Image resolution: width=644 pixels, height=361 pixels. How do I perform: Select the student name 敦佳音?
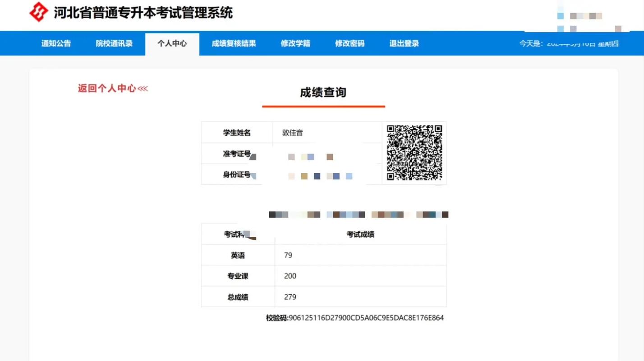click(x=292, y=133)
